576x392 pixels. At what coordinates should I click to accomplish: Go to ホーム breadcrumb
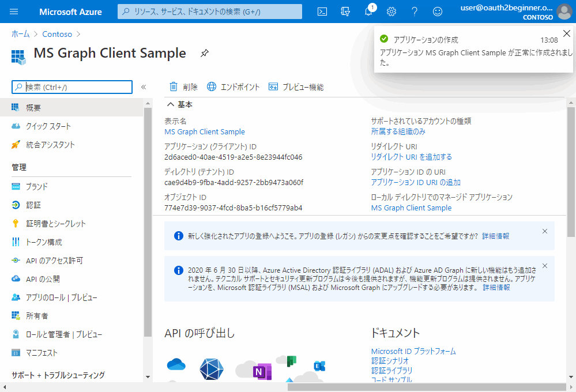21,34
